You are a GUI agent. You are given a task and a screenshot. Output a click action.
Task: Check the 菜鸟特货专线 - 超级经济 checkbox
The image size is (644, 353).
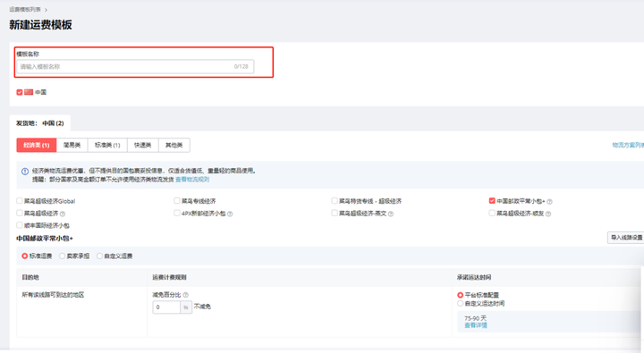335,201
